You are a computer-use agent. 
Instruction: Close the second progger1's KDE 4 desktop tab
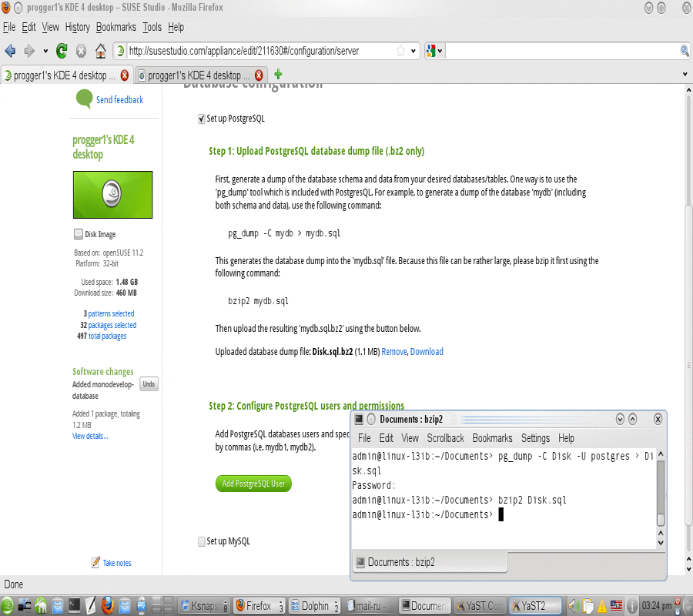[x=259, y=75]
